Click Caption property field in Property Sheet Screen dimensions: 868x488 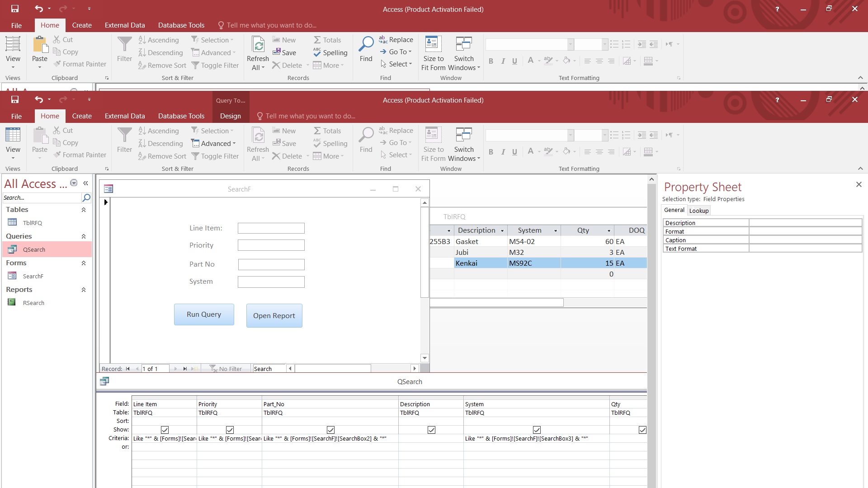pos(805,240)
